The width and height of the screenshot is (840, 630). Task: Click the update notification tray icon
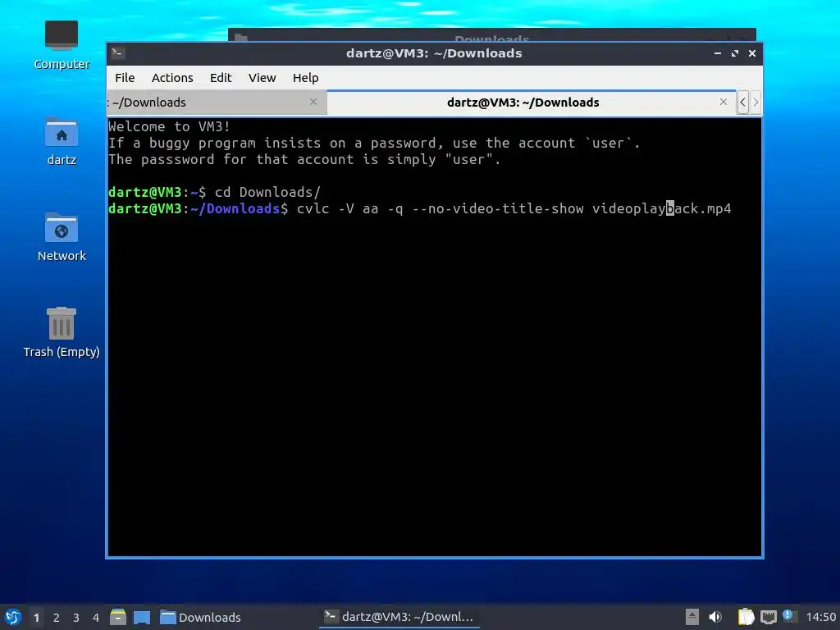point(788,615)
